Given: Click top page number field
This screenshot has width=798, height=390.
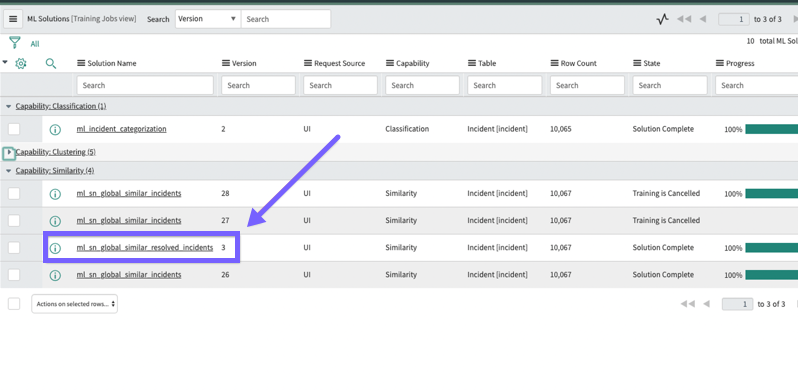Looking at the screenshot, I should coord(734,19).
